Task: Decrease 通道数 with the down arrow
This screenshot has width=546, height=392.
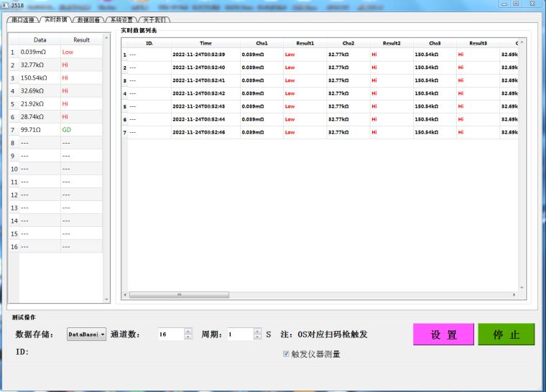Action: [188, 337]
